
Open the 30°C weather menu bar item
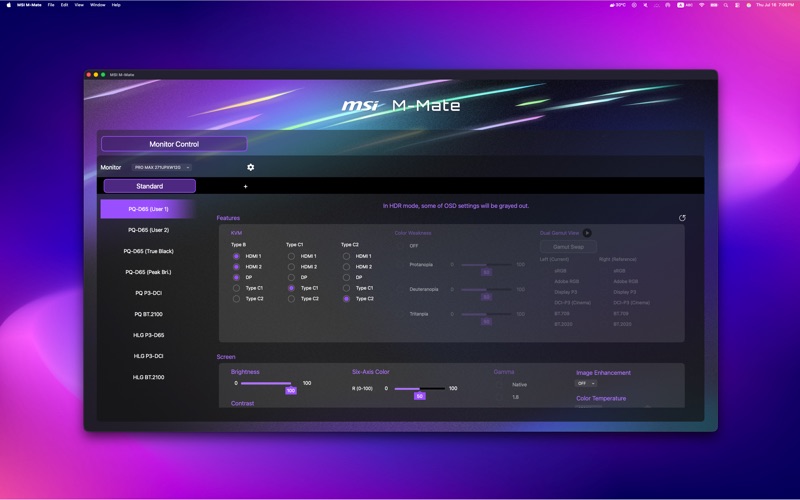tap(617, 5)
